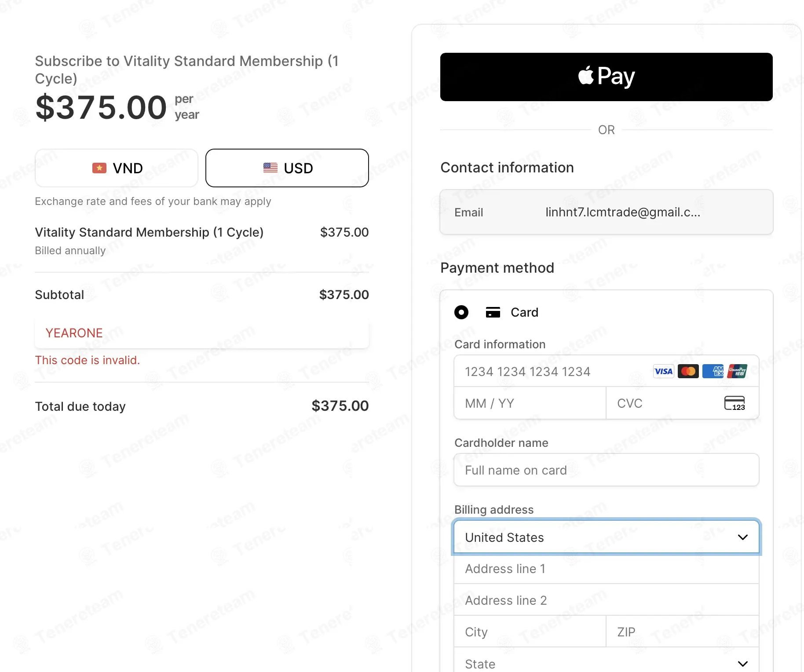Expand the State dropdown
This screenshot has width=804, height=672.
tap(607, 661)
